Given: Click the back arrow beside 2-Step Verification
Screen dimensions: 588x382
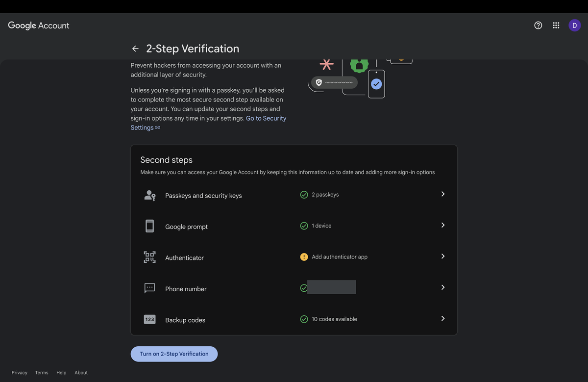Looking at the screenshot, I should coord(135,49).
